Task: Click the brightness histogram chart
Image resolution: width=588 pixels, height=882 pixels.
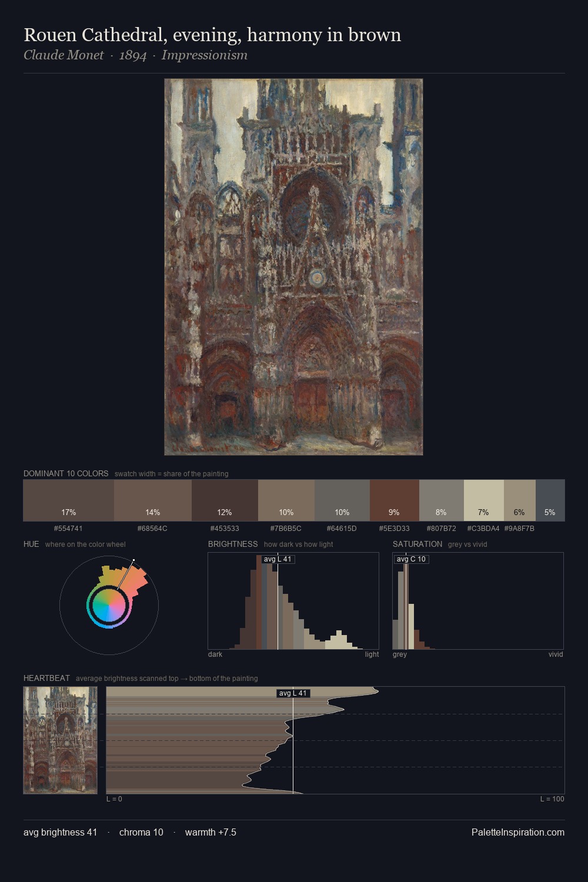Action: pyautogui.click(x=293, y=601)
